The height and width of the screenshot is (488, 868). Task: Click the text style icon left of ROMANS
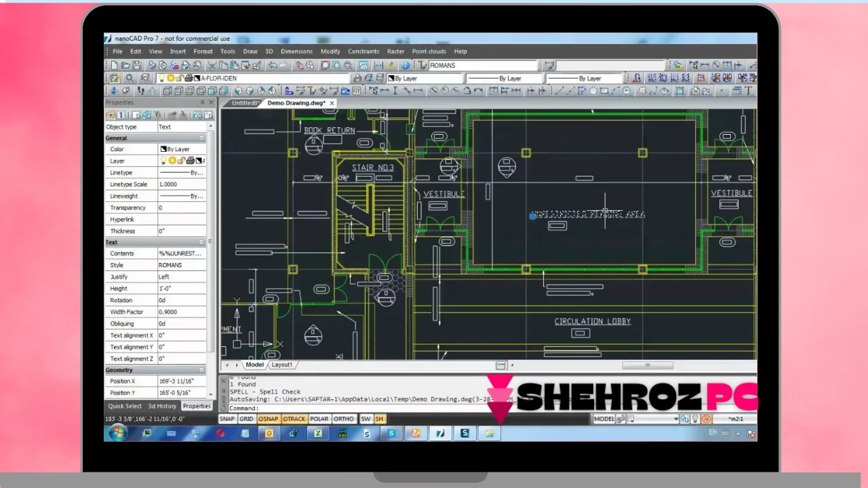click(x=422, y=65)
